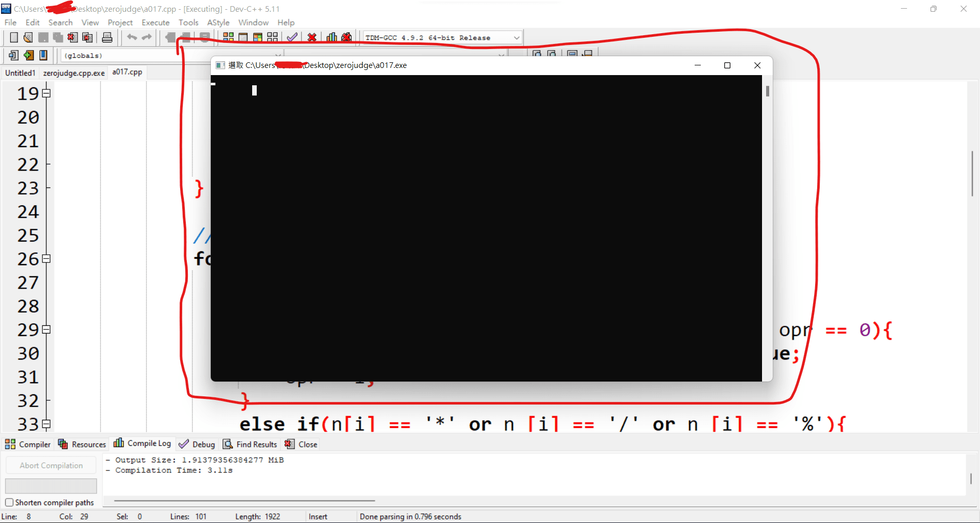Collapse the code fold marker at line 26

[x=46, y=259]
